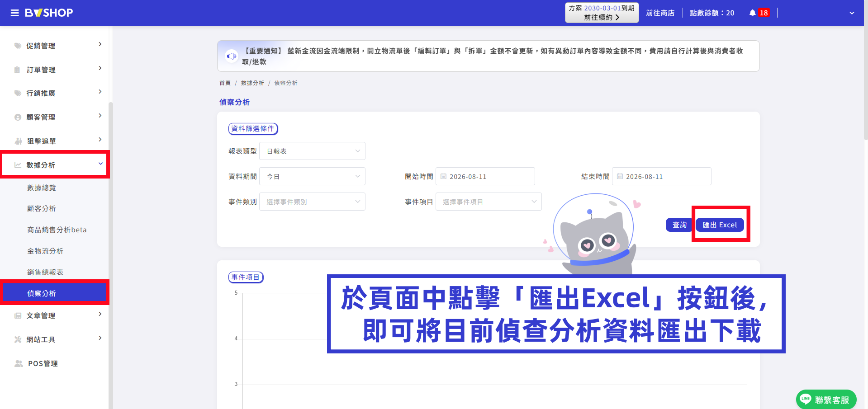Viewport: 868px width, 409px height.
Task: Select 偵察分析 submenu item
Action: coord(54,293)
